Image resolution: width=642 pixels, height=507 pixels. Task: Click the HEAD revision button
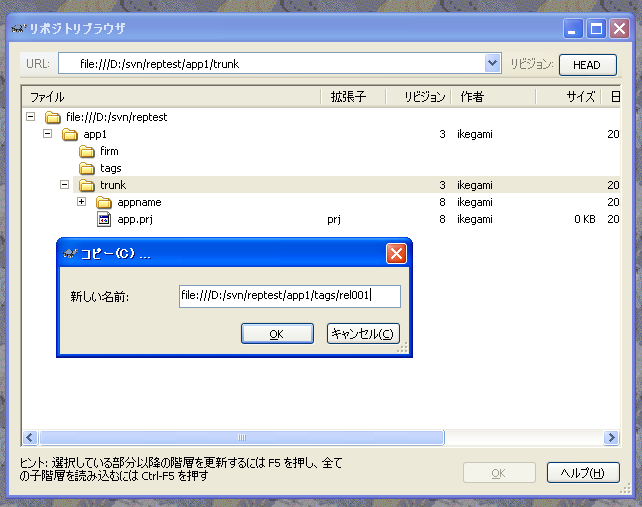point(588,65)
